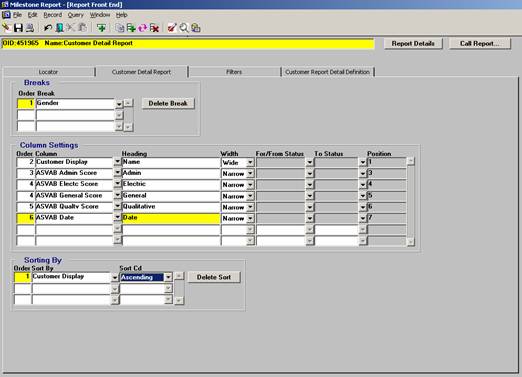Click the Print toolbar icon
Viewport: 522px width, 377px height.
point(30,28)
